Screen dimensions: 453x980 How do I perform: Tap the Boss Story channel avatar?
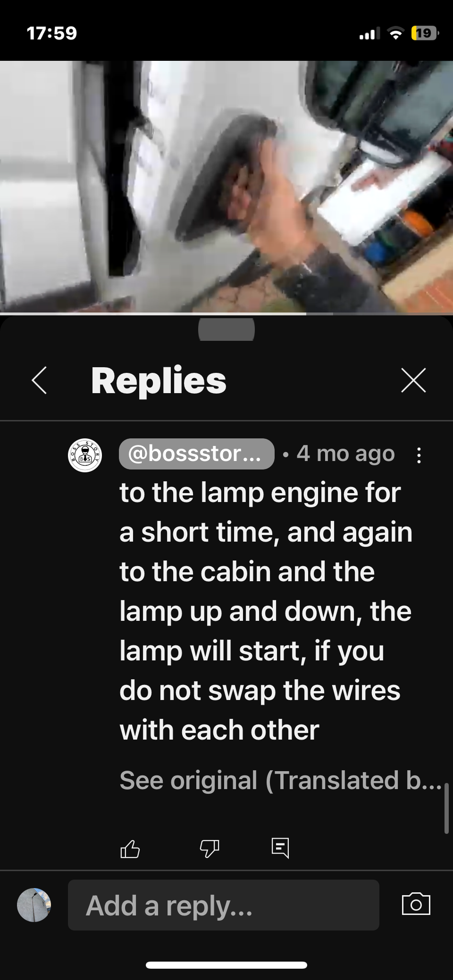(85, 455)
